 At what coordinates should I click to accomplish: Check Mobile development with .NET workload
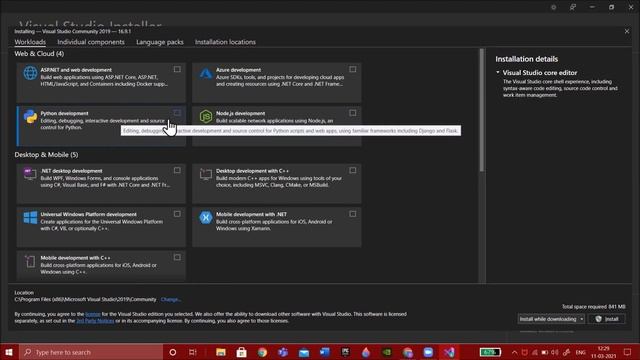click(353, 214)
